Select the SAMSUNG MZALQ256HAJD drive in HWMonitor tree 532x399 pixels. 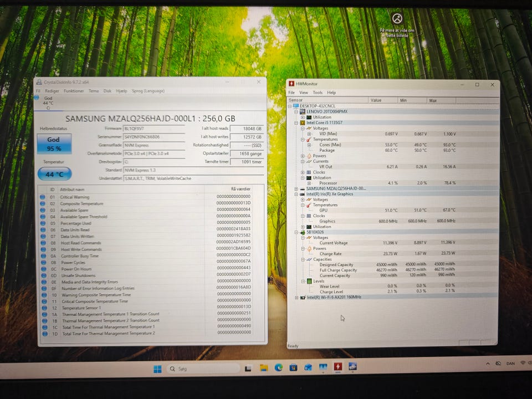[337, 188]
